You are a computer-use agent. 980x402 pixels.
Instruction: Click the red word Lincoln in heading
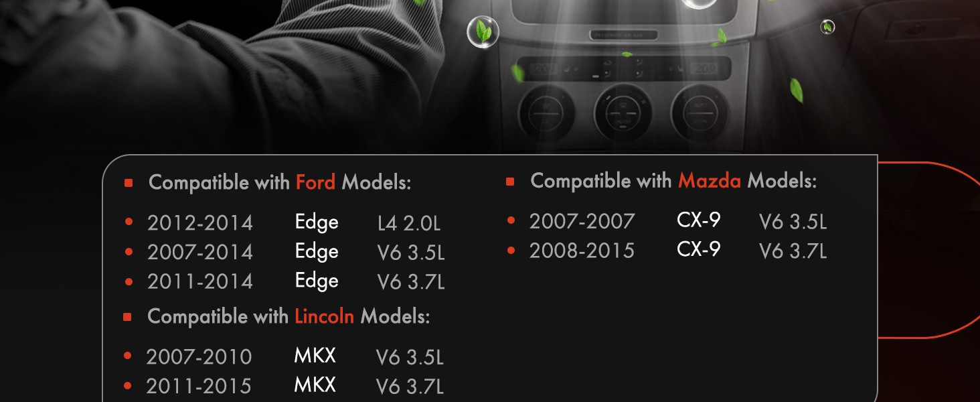click(324, 316)
